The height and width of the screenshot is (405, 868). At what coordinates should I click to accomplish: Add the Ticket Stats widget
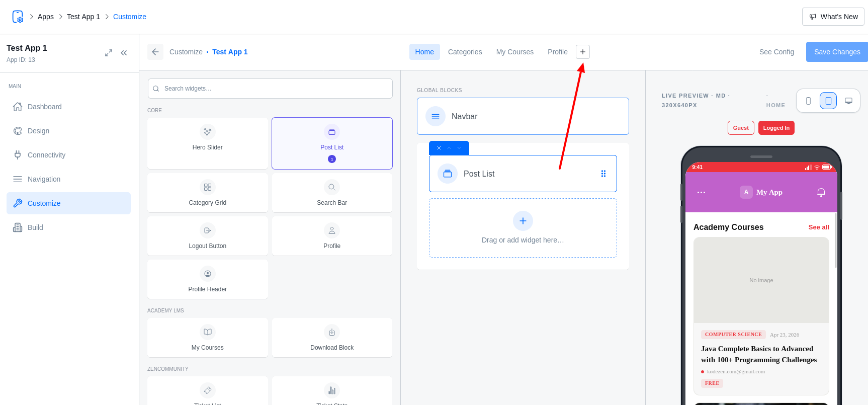point(332,391)
